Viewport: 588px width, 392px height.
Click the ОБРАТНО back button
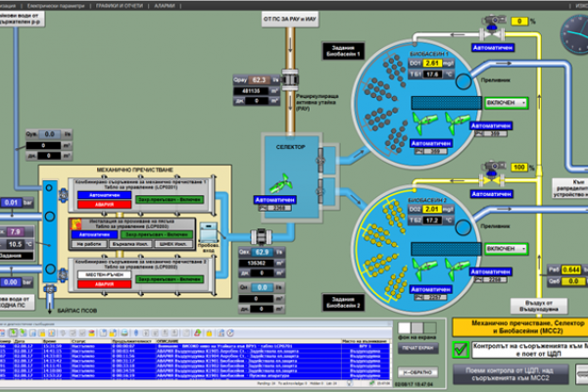pyautogui.click(x=417, y=372)
